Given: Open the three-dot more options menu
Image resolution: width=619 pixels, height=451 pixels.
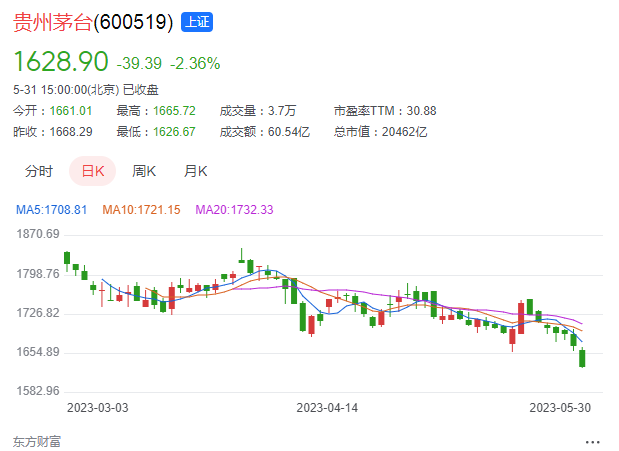Looking at the screenshot, I should click(x=593, y=442).
